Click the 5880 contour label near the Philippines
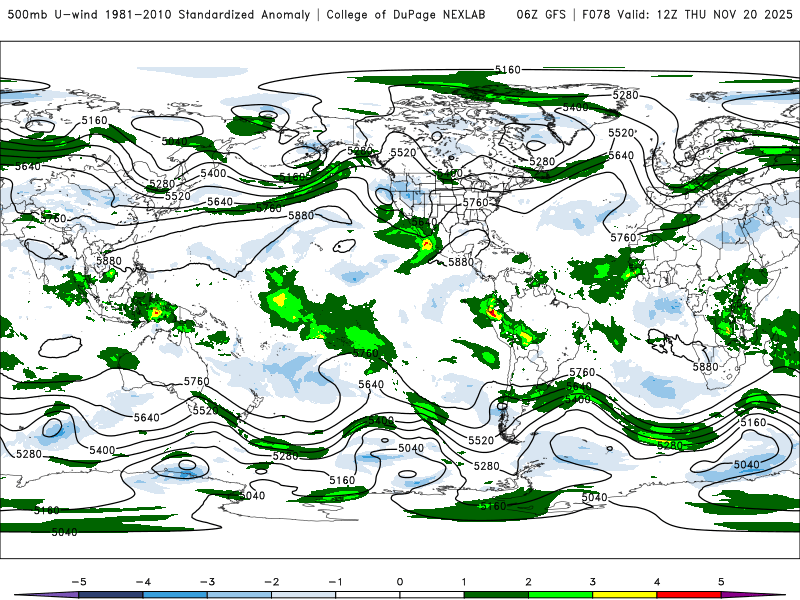This screenshot has height=600, width=800. point(109,261)
